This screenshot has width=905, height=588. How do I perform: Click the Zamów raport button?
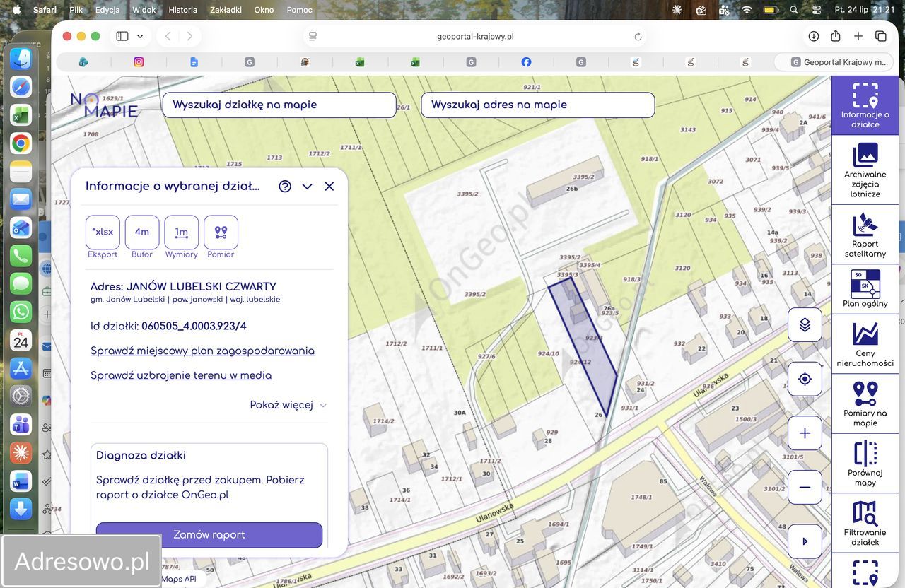point(209,535)
